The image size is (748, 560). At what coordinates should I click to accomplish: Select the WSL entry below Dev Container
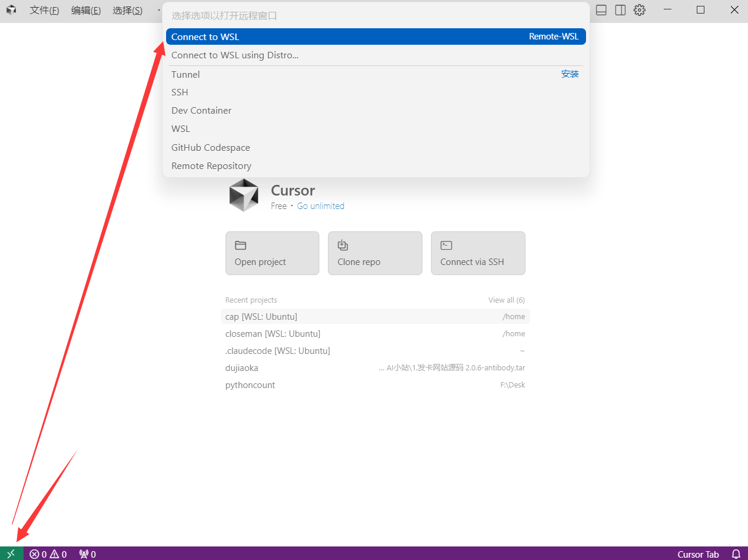(376, 129)
